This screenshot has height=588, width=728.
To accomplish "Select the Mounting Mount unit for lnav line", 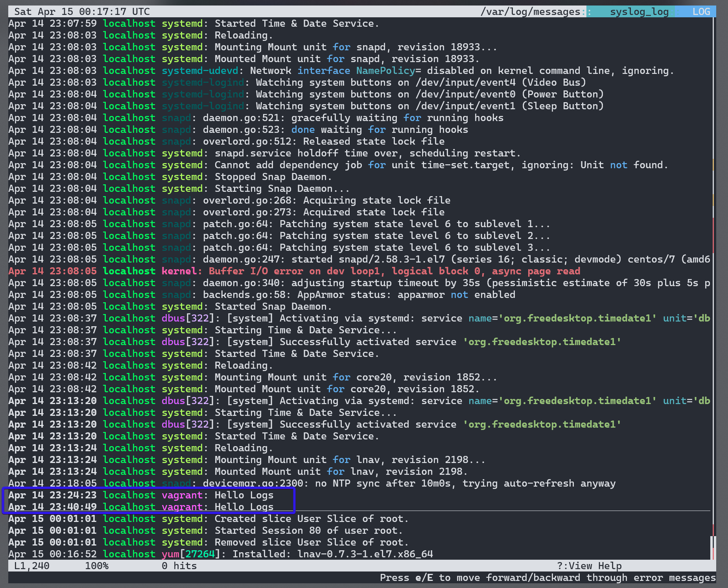I will [x=247, y=460].
